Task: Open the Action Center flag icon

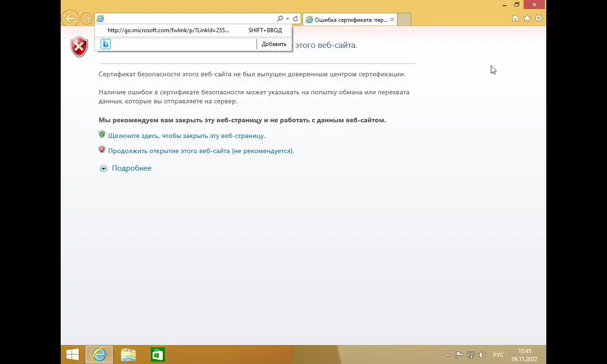Action: tap(459, 355)
